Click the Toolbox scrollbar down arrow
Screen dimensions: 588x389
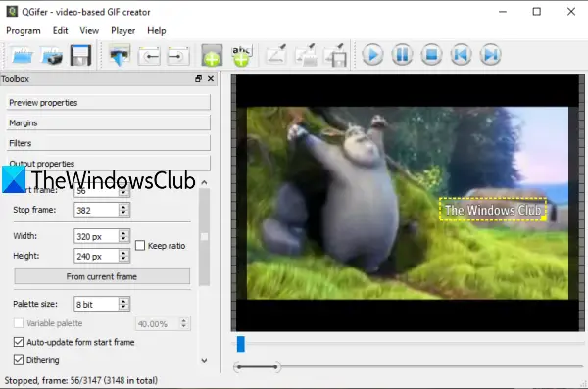(204, 361)
